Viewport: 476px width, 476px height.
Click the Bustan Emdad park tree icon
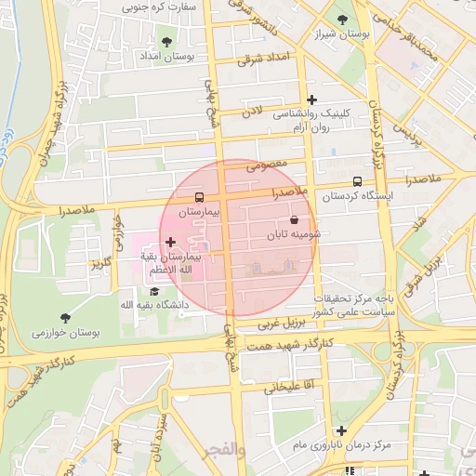166,42
